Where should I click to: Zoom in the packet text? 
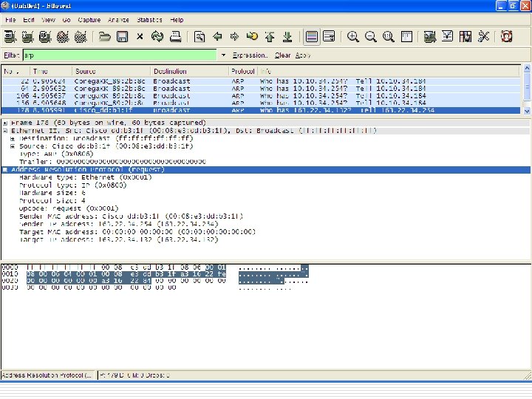point(353,36)
